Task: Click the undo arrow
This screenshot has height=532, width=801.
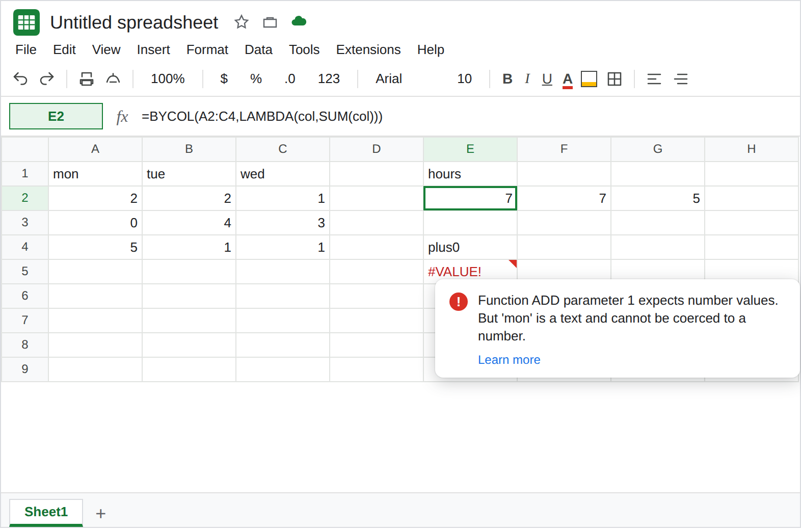Action: click(20, 78)
